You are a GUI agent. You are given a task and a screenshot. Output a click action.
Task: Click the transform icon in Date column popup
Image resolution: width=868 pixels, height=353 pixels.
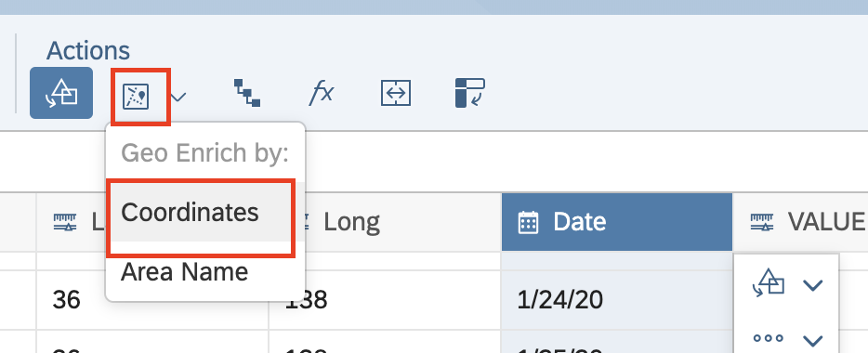point(769,284)
